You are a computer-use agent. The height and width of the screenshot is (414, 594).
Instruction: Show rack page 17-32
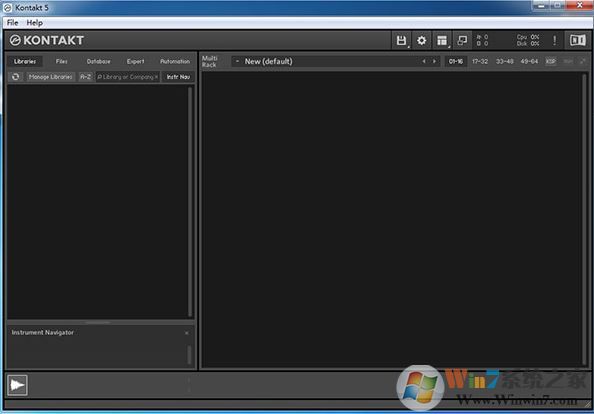tap(480, 61)
